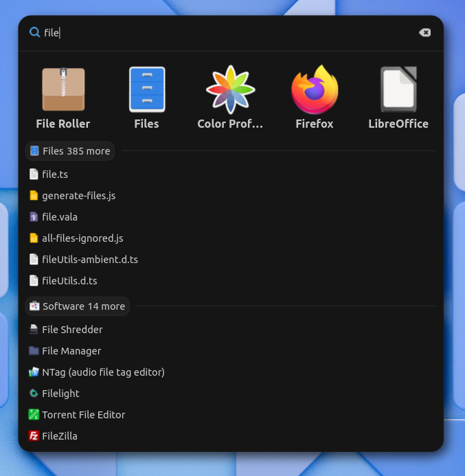This screenshot has height=476, width=465.
Task: Show the 385 more Files results
Action: point(70,151)
